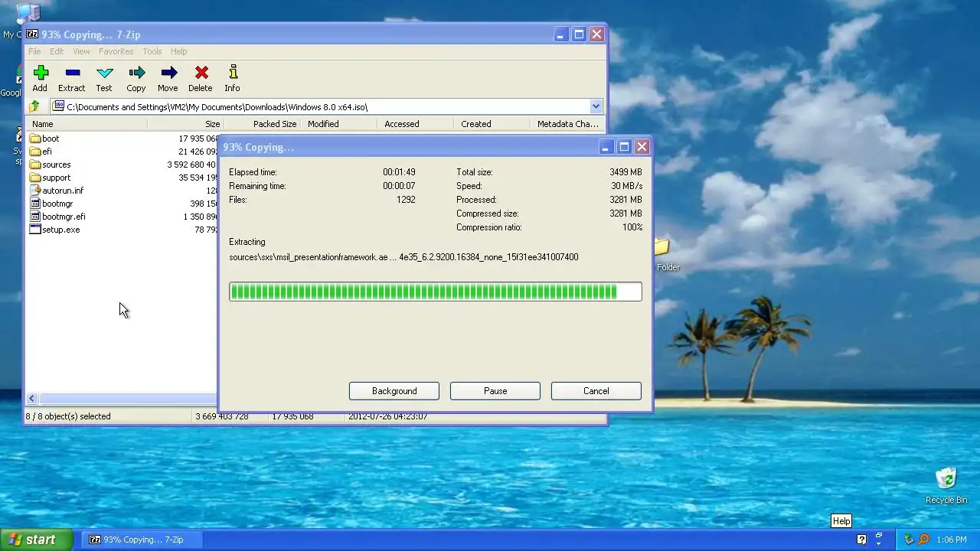Select the bootmgr.efi file icon
Screen dimensions: 980x551
point(34,217)
